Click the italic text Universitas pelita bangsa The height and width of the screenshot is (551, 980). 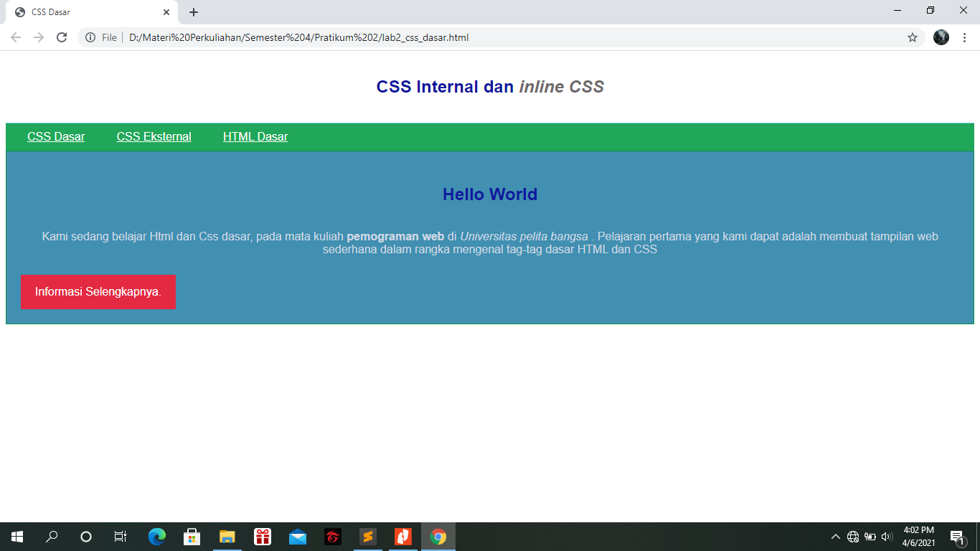coord(524,236)
